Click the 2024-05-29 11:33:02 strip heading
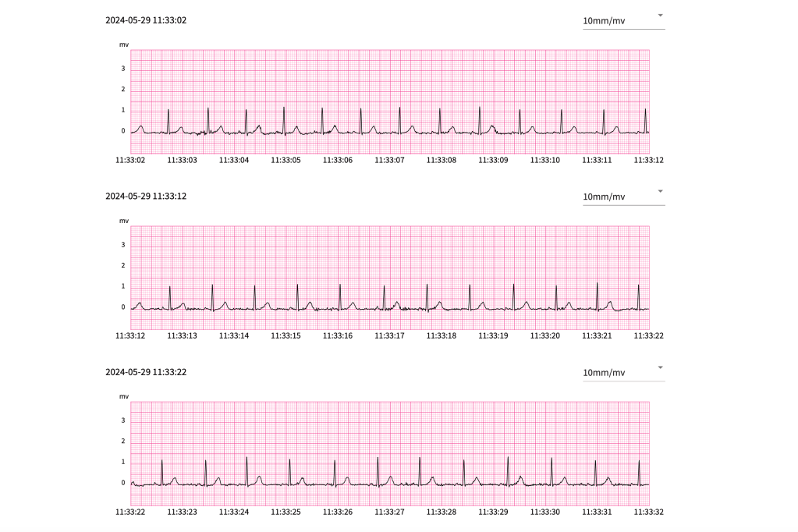This screenshot has width=798, height=532. (x=146, y=20)
